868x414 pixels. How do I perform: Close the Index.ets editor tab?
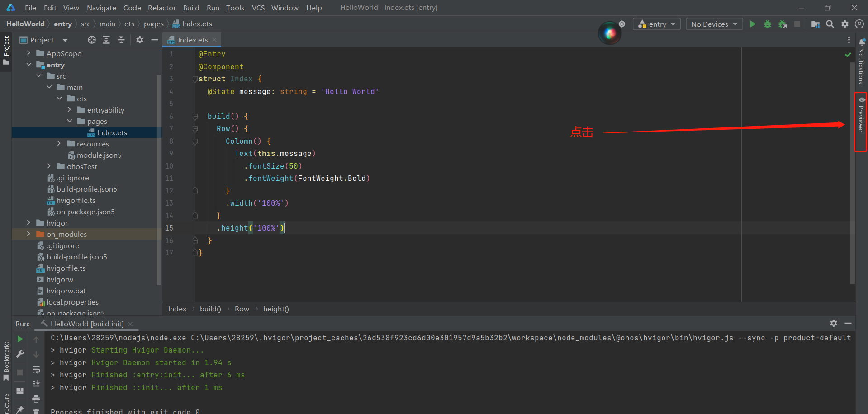(x=214, y=40)
